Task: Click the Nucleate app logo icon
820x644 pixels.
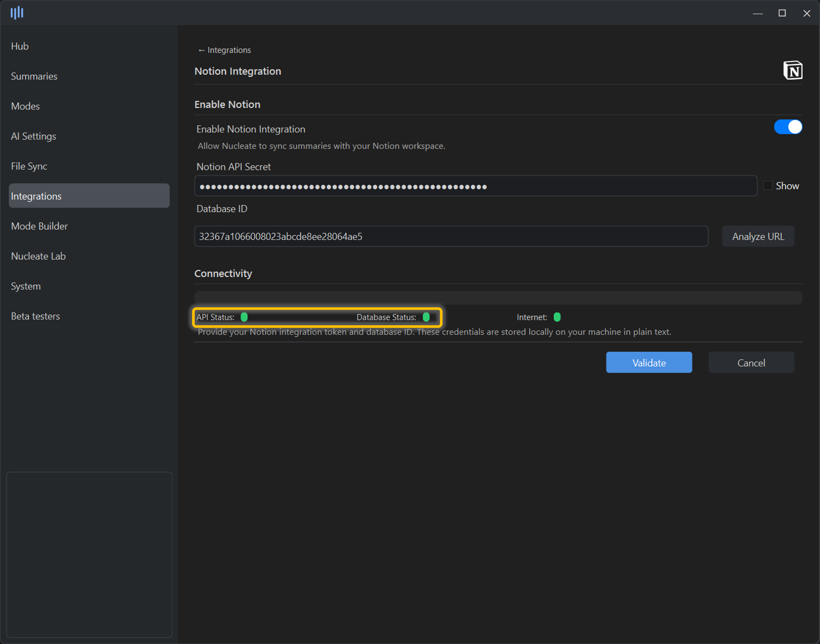Action: (x=17, y=13)
